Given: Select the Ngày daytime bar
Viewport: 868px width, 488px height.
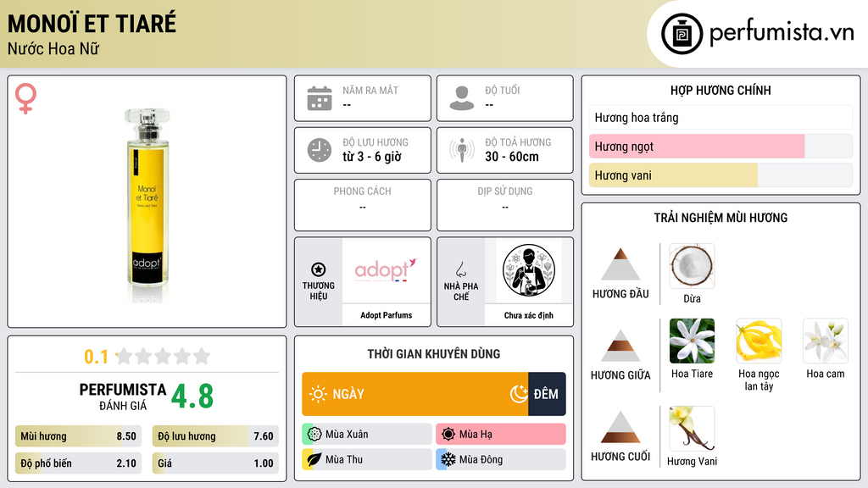Looking at the screenshot, I should click(415, 394).
